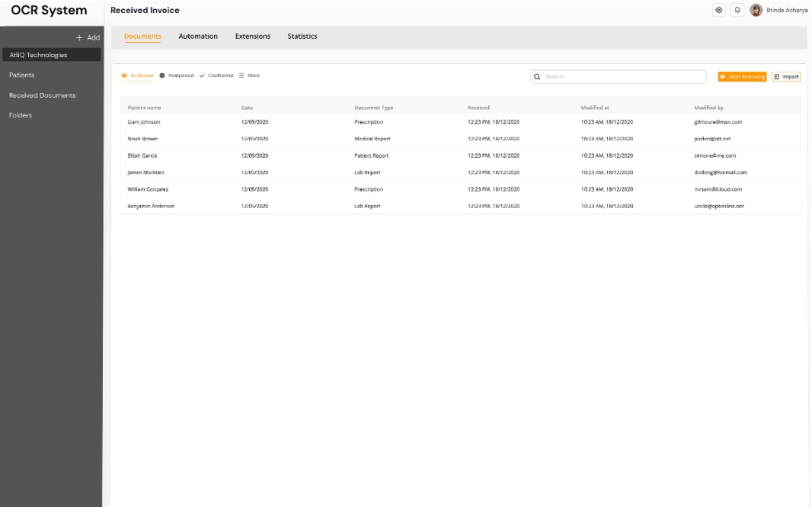Open the settings gear icon

coord(718,10)
